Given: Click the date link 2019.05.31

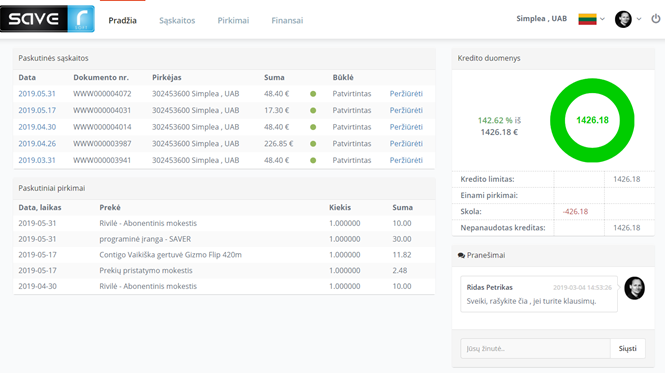Looking at the screenshot, I should [37, 94].
